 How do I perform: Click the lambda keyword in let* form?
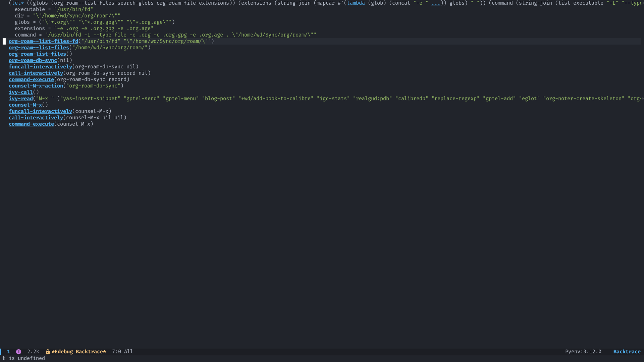356,3
